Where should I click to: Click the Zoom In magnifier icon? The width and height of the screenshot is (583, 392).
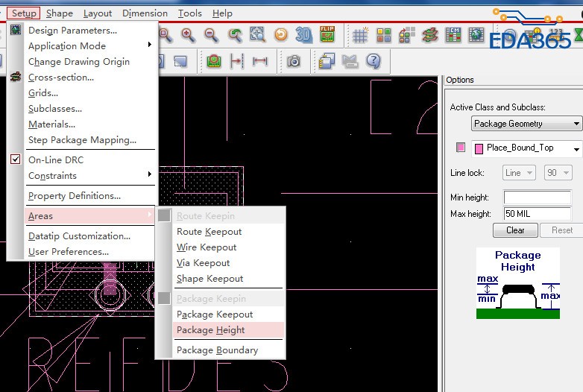tap(188, 34)
